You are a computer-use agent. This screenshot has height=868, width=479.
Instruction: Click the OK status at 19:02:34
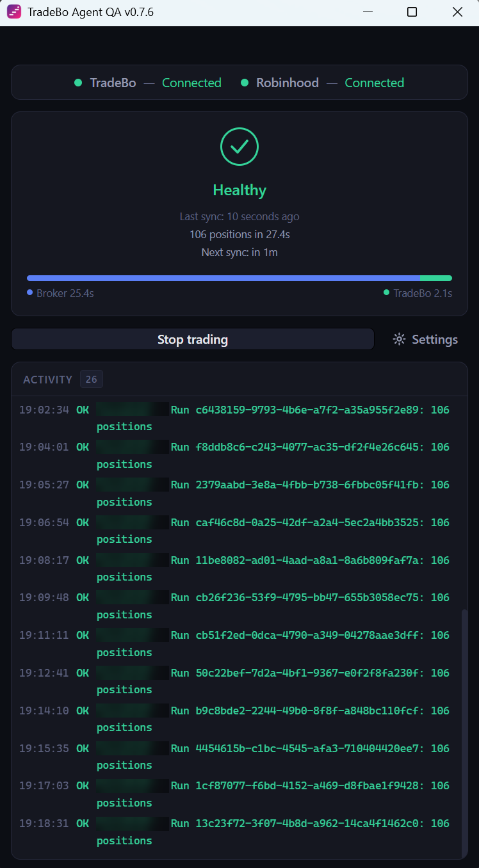tap(83, 410)
